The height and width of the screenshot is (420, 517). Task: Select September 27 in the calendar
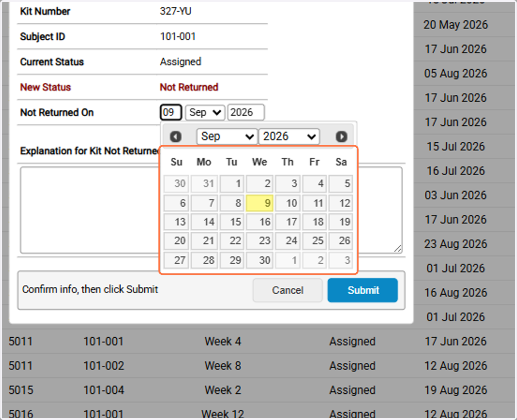coord(176,260)
